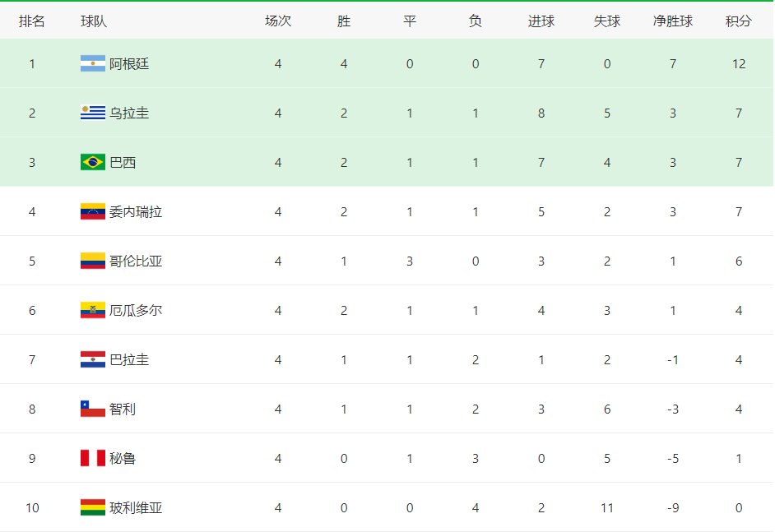This screenshot has width=775, height=532.
Task: Click the Uruguay flag icon
Action: click(x=93, y=113)
